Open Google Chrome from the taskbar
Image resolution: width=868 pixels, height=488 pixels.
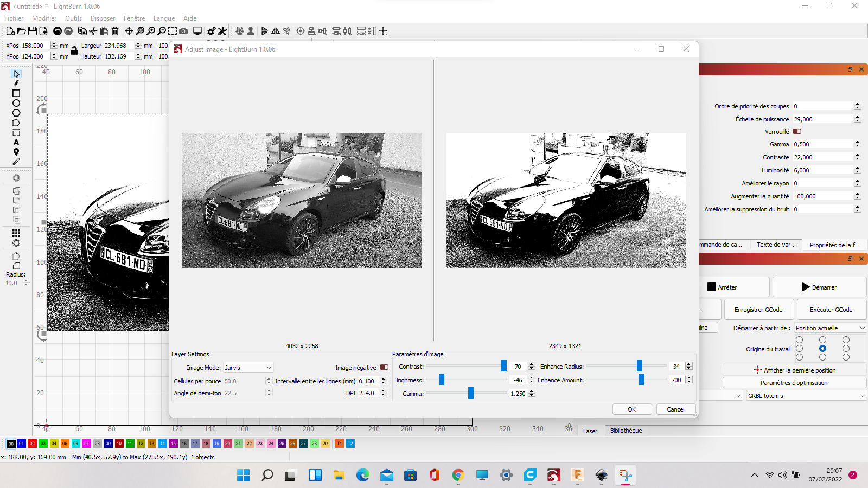458,476
